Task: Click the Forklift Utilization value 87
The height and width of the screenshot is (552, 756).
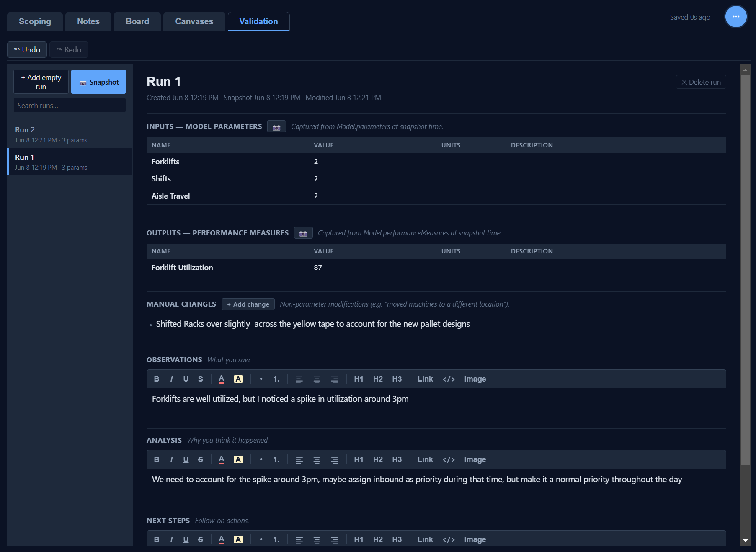Action: [318, 268]
